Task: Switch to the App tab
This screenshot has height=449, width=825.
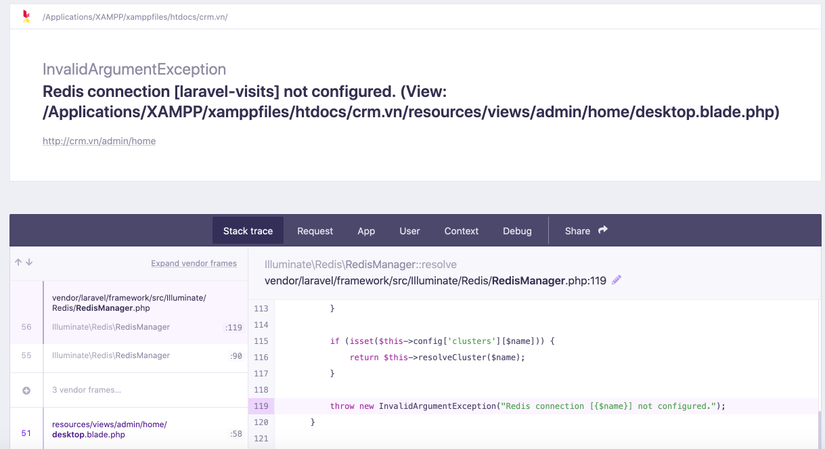Action: [x=366, y=231]
